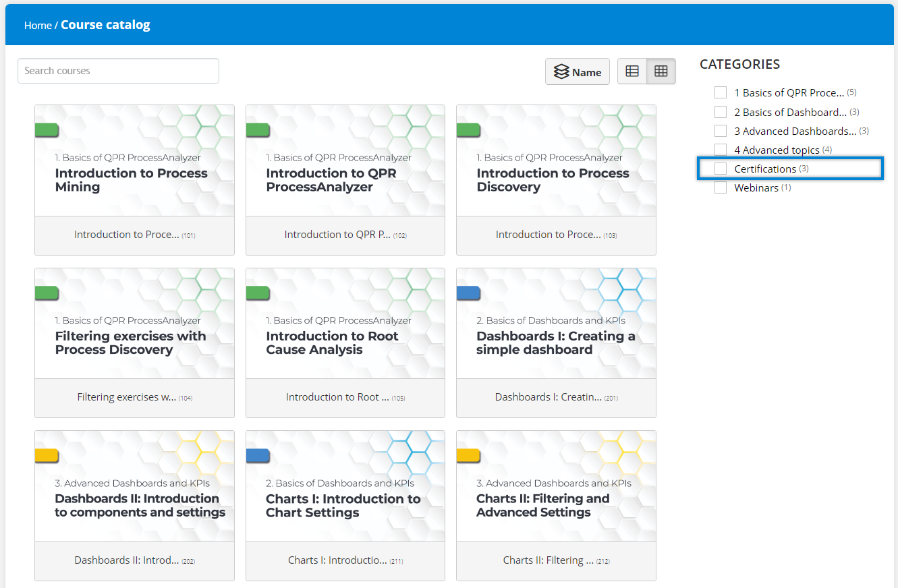Check the 3 Advanced Dashboards... category
The height and width of the screenshot is (588, 898).
[721, 131]
